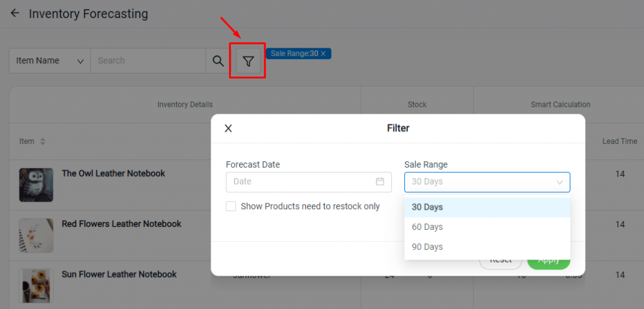Remove the Sale Range:30 filter tag
The height and width of the screenshot is (309, 644).
pyautogui.click(x=323, y=54)
